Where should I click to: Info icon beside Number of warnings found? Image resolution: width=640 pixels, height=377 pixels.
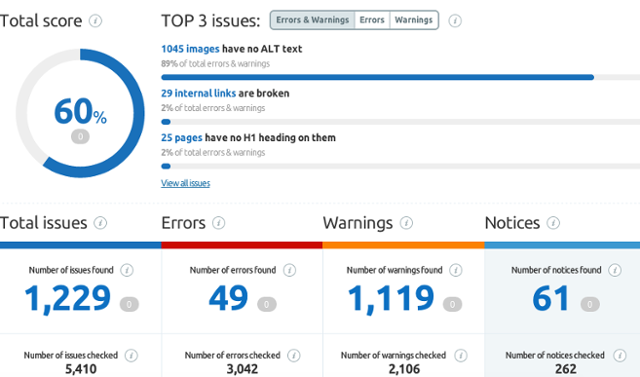click(456, 270)
